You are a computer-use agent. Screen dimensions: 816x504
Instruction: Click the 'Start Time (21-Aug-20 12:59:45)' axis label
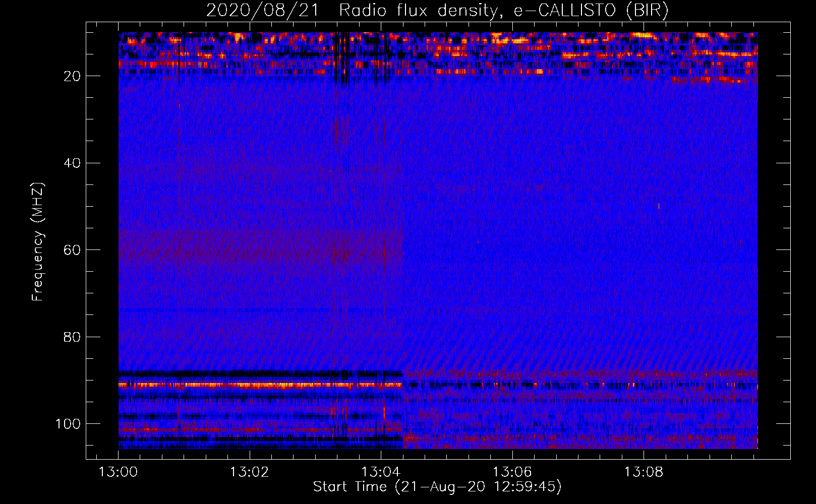[437, 487]
